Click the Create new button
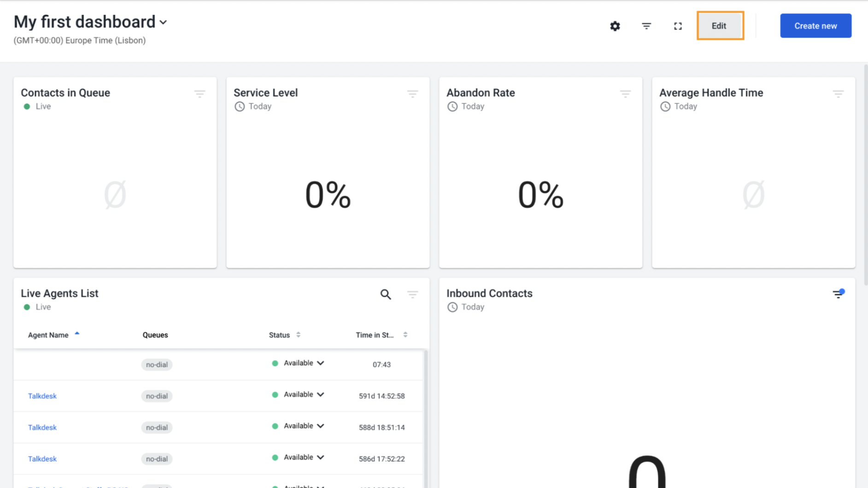The image size is (868, 488). coord(815,26)
